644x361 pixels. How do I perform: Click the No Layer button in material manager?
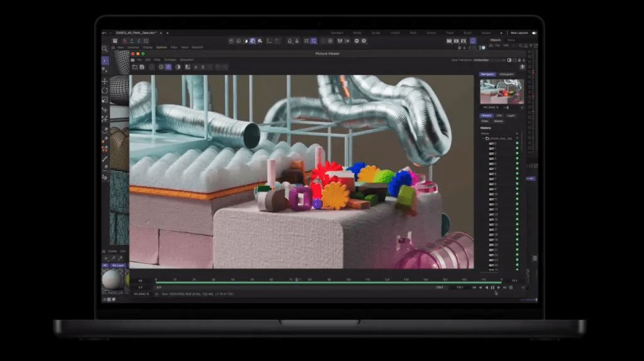click(x=118, y=266)
